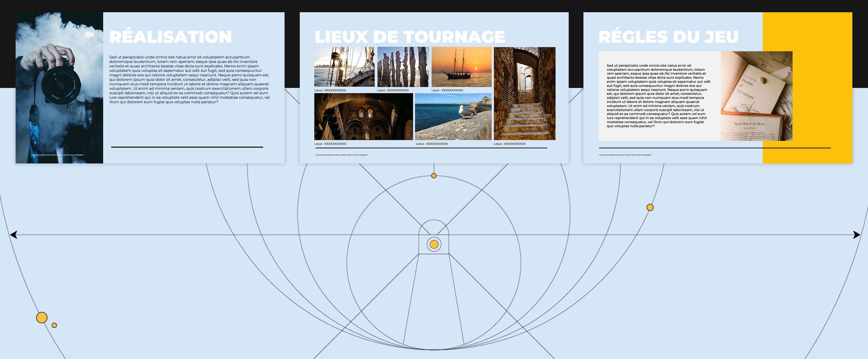The image size is (868, 359).
Task: Click yellow dot below Lieux de Tournage slide
Action: 434,176
